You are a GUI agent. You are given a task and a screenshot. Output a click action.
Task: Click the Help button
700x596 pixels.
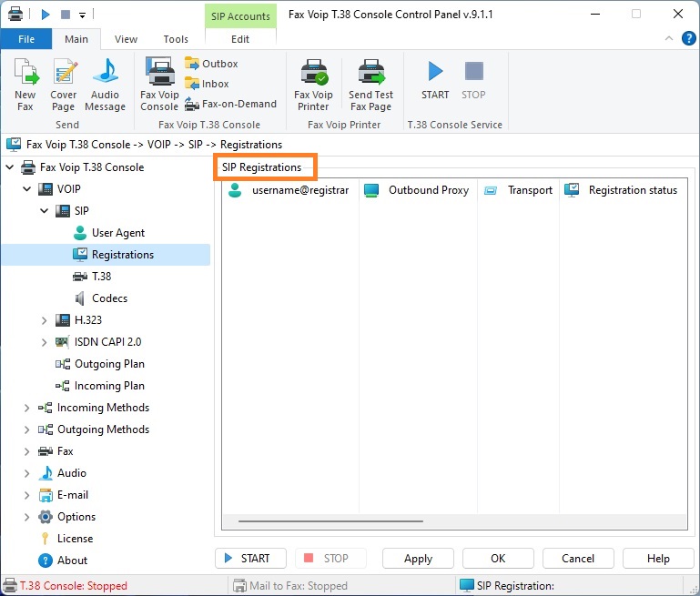[658, 559]
